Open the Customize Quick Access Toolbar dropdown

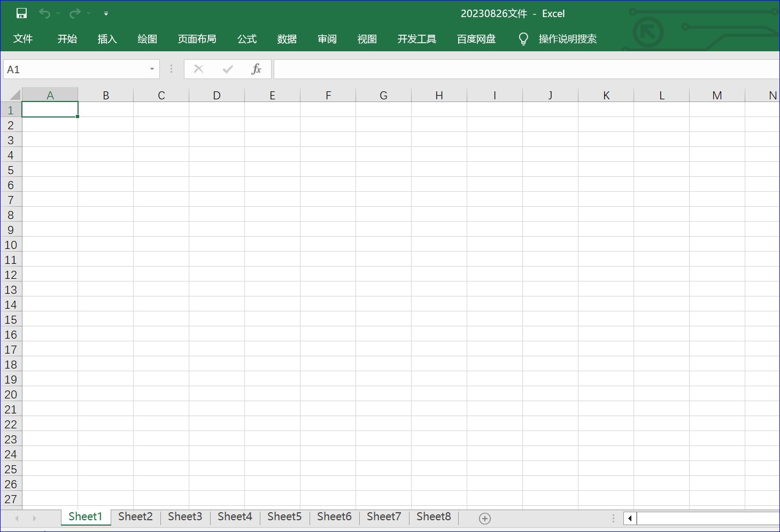tap(106, 13)
